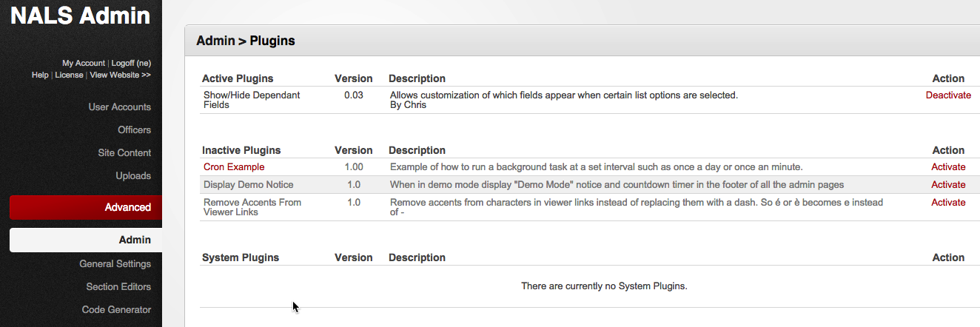Click the NALS Admin site title

pos(80,16)
